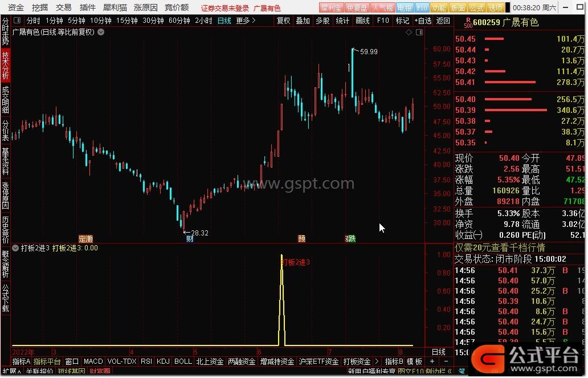Click the 多股 button
The image size is (588, 378).
point(322,21)
